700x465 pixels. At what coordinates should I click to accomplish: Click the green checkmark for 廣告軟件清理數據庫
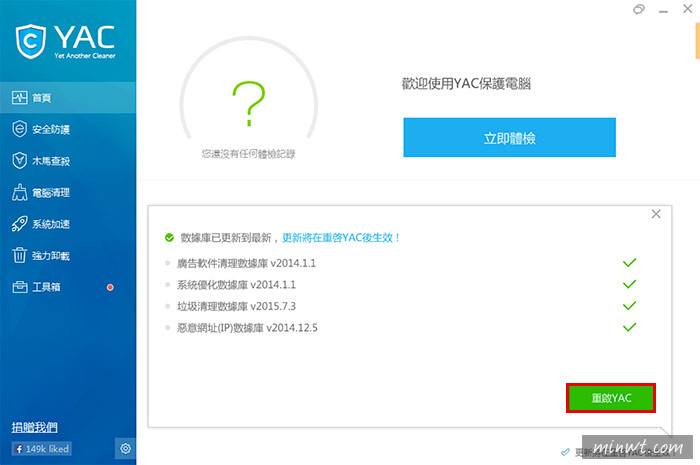pos(629,262)
